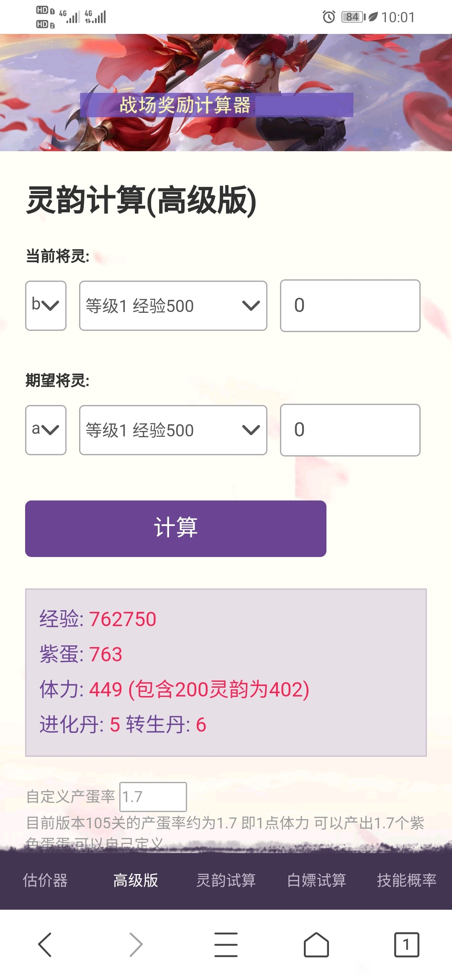452x980 pixels.
Task: Click the purple 计算 button
Action: [x=176, y=529]
